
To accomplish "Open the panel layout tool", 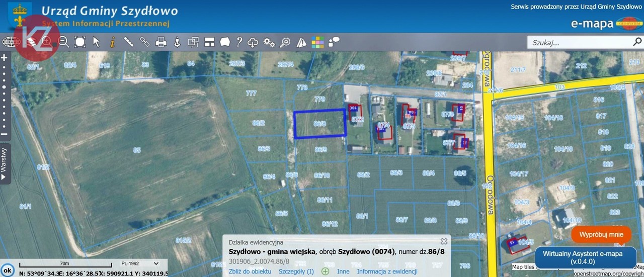I will pos(209,42).
